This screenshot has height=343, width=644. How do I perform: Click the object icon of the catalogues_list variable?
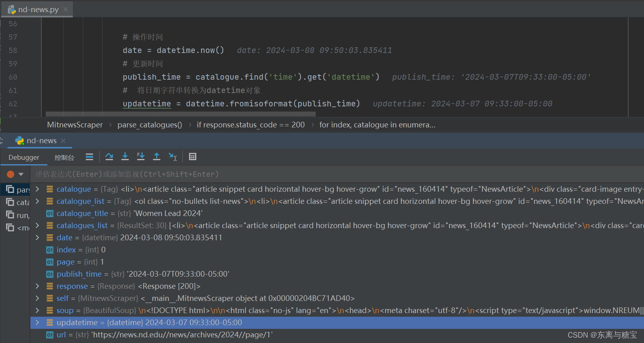click(x=50, y=225)
